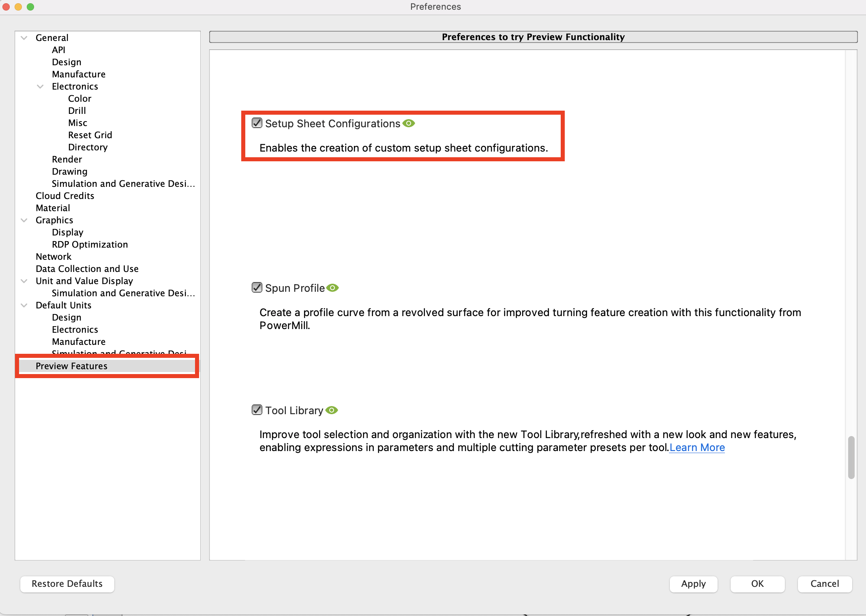Apply the preference changes

[x=693, y=584]
